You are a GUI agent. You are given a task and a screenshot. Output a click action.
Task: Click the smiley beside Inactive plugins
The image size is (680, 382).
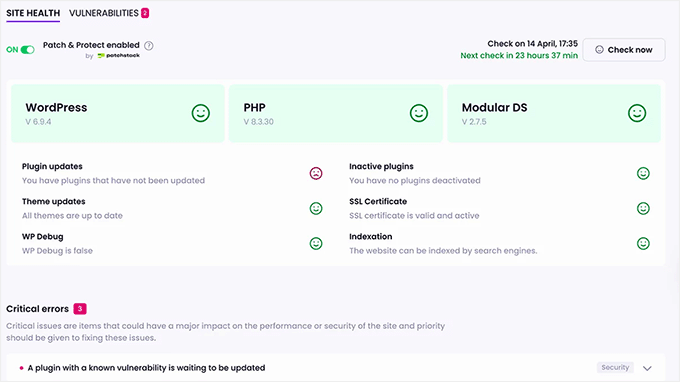[643, 173]
